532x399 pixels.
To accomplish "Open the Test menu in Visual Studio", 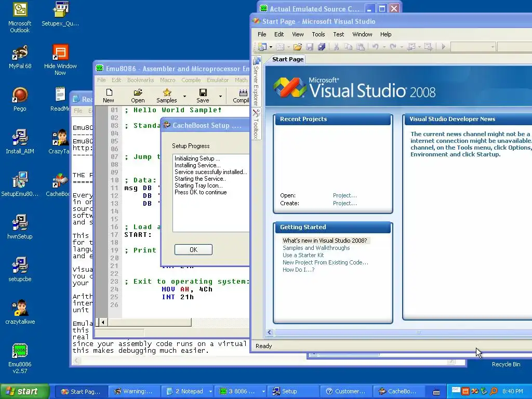I will [338, 34].
